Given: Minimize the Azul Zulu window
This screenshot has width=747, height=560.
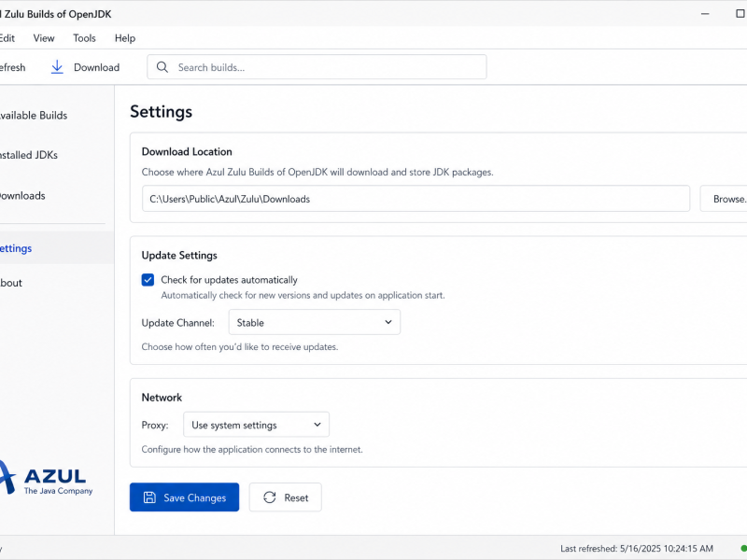Looking at the screenshot, I should (x=705, y=14).
